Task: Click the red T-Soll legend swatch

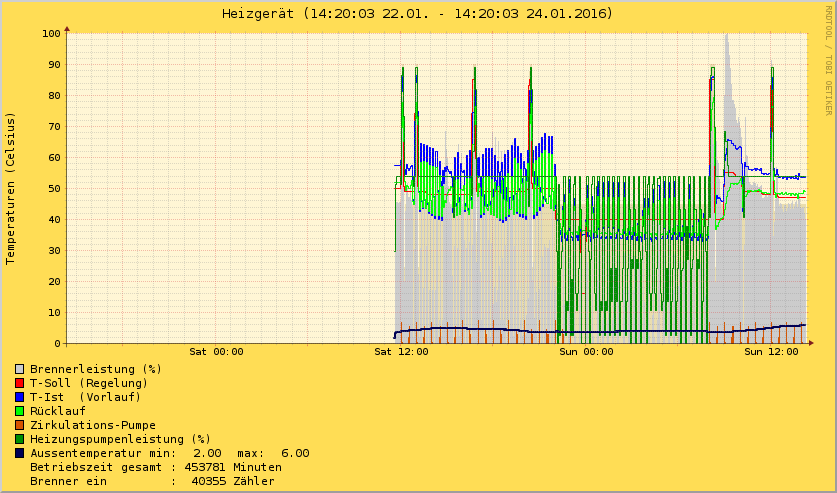Action: click(20, 383)
